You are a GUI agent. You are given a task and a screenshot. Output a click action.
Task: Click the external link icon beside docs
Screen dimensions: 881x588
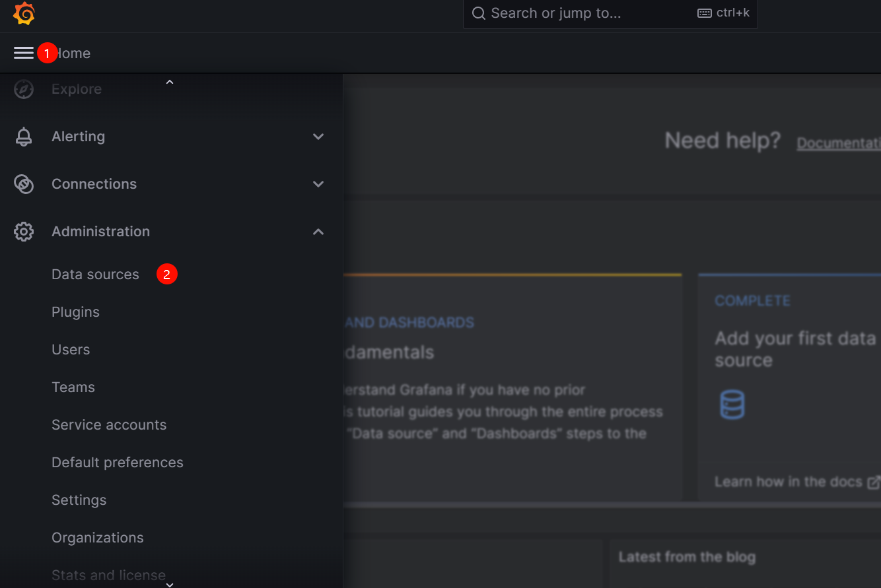coord(873,482)
